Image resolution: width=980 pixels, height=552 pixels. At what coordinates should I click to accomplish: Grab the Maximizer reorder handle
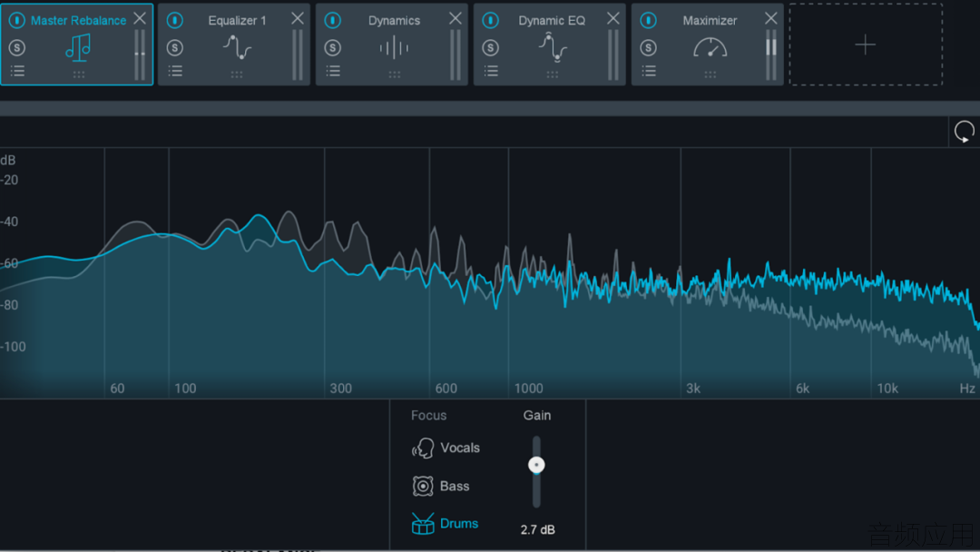point(710,74)
